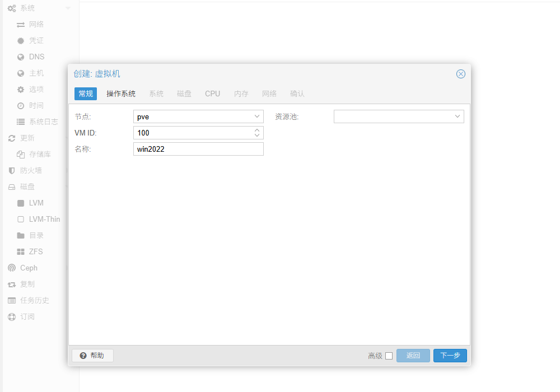Click the name field containing win2022
The height and width of the screenshot is (392, 560).
click(x=198, y=149)
